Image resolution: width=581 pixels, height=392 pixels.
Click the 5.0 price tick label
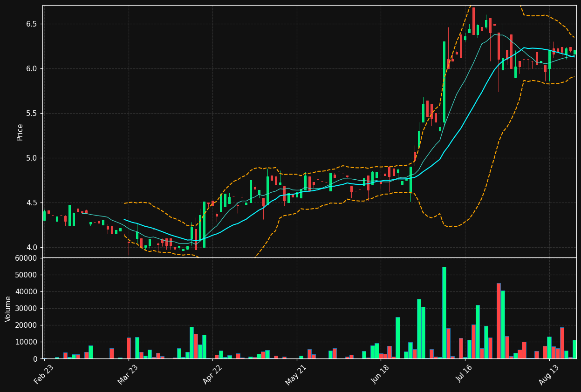(x=32, y=158)
